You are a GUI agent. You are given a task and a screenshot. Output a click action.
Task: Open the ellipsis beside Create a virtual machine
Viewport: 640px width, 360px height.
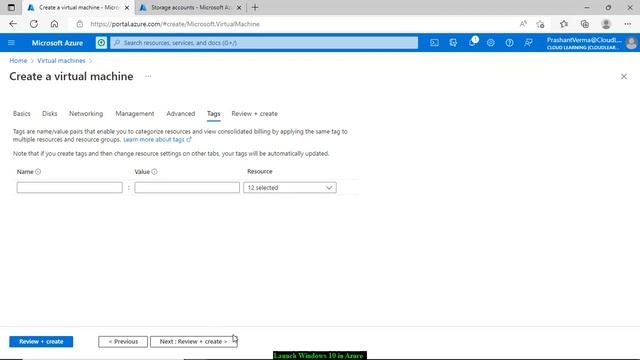pyautogui.click(x=148, y=76)
